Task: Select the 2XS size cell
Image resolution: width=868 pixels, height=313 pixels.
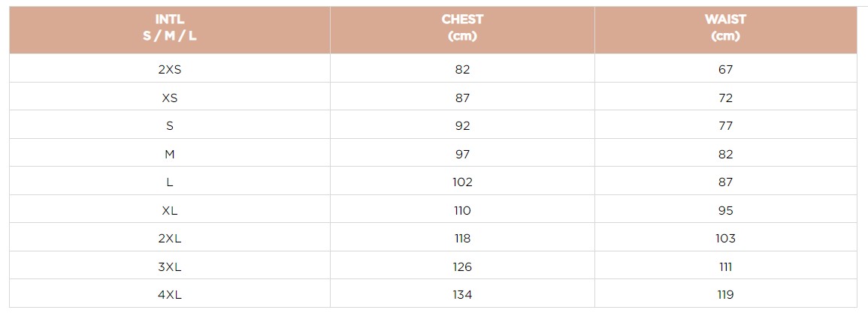Action: point(170,69)
